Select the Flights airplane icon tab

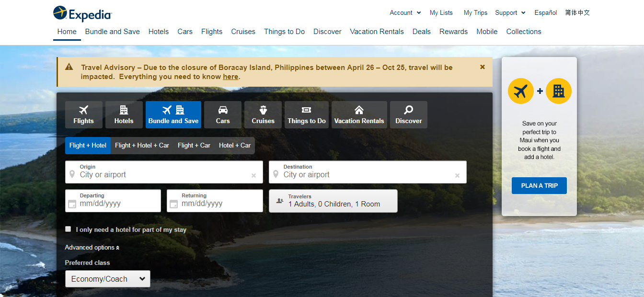84,115
